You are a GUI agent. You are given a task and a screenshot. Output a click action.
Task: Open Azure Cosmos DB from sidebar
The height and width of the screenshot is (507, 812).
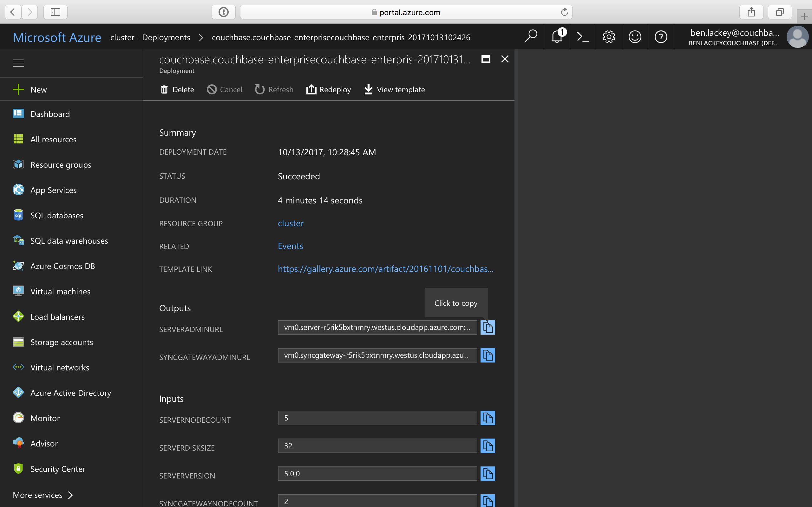click(62, 266)
